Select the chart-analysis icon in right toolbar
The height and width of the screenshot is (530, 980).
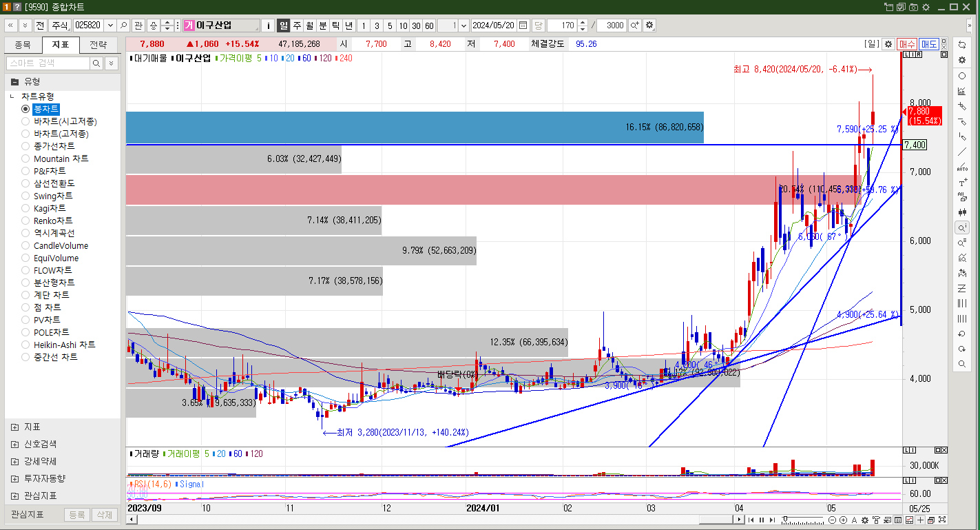(x=962, y=91)
